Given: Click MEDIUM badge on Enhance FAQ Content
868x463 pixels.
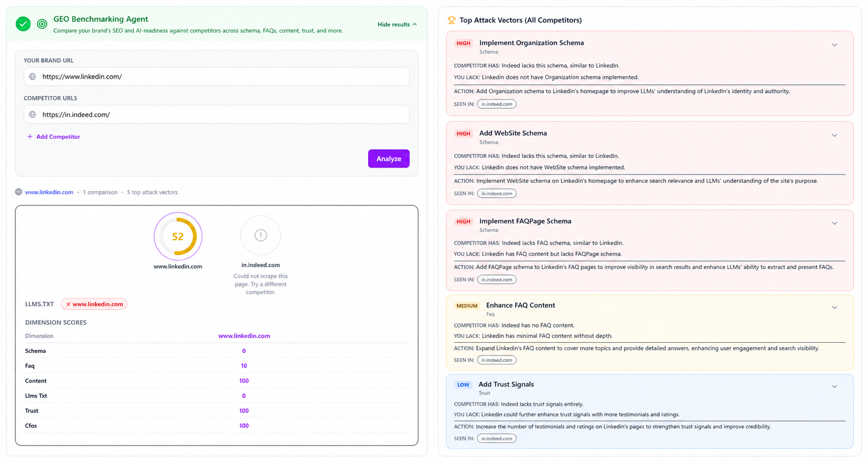Looking at the screenshot, I should (x=467, y=306).
